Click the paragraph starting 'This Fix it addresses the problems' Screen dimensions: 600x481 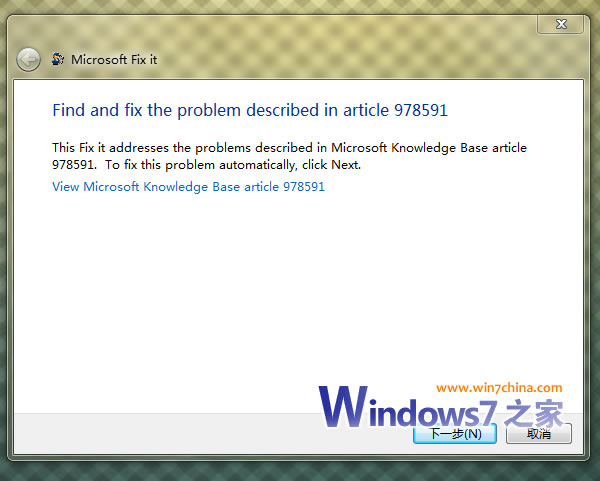click(289, 156)
